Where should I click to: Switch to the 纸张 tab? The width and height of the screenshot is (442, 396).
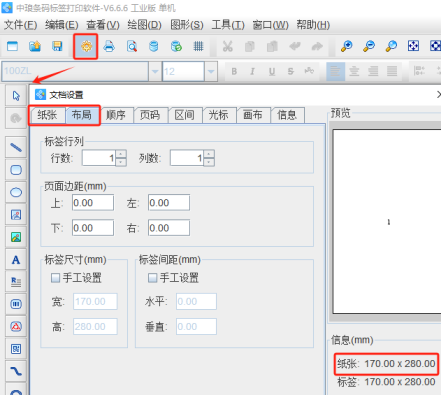click(x=47, y=115)
